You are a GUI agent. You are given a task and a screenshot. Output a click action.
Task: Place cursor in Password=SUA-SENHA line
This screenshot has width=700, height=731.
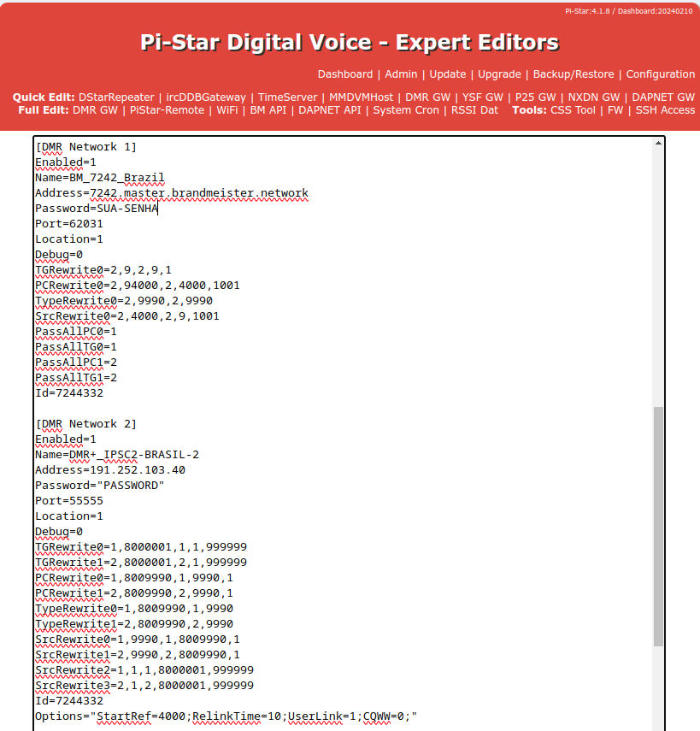[97, 209]
